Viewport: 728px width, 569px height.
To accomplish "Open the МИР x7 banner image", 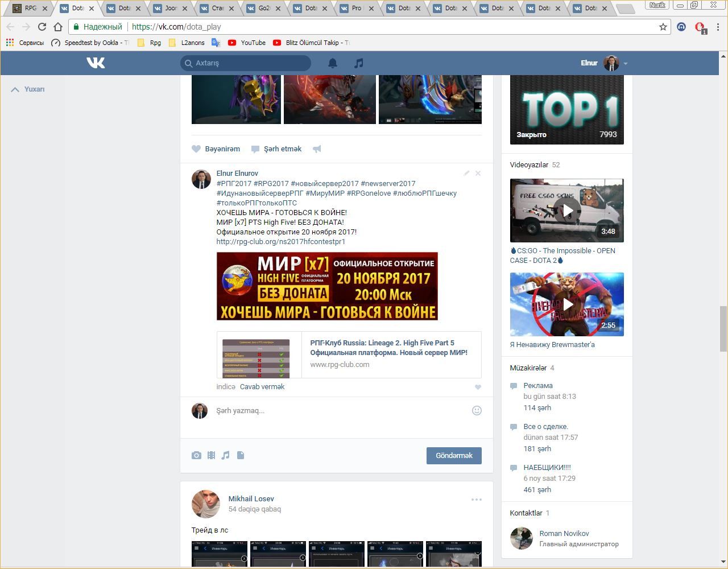I will tap(327, 286).
